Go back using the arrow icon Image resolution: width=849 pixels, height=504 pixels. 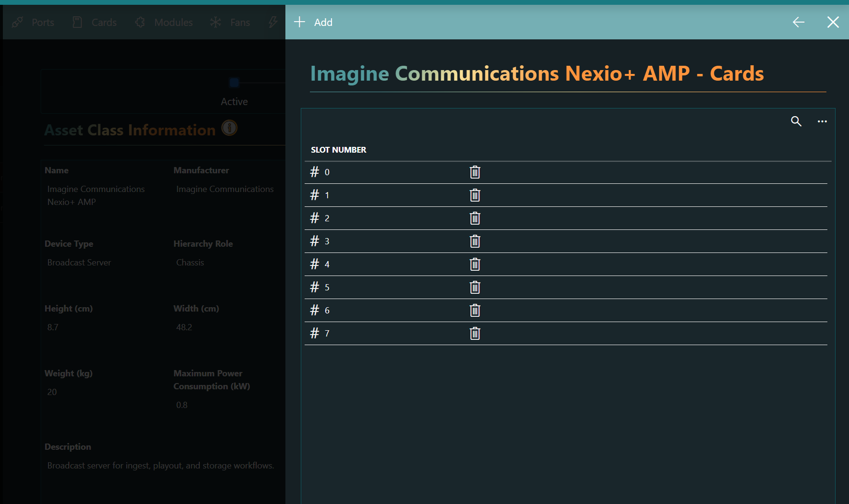799,22
